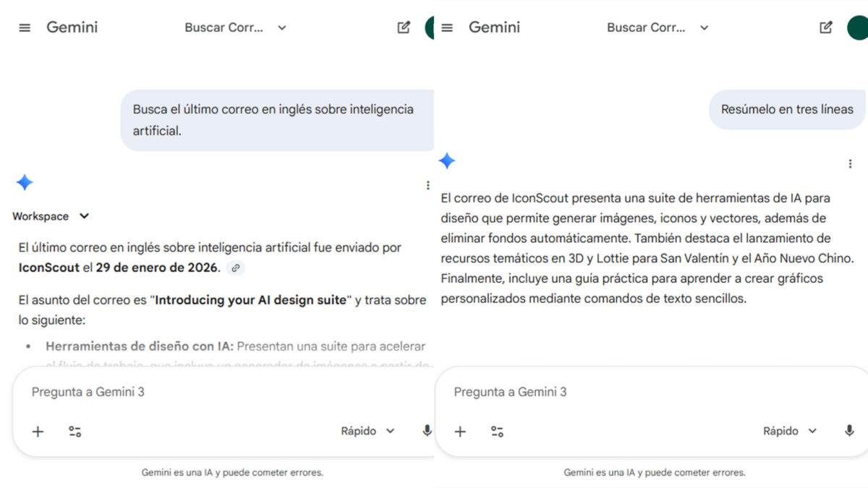Image resolution: width=868 pixels, height=488 pixels.
Task: Click the link chip next to the date
Action: pyautogui.click(x=234, y=267)
